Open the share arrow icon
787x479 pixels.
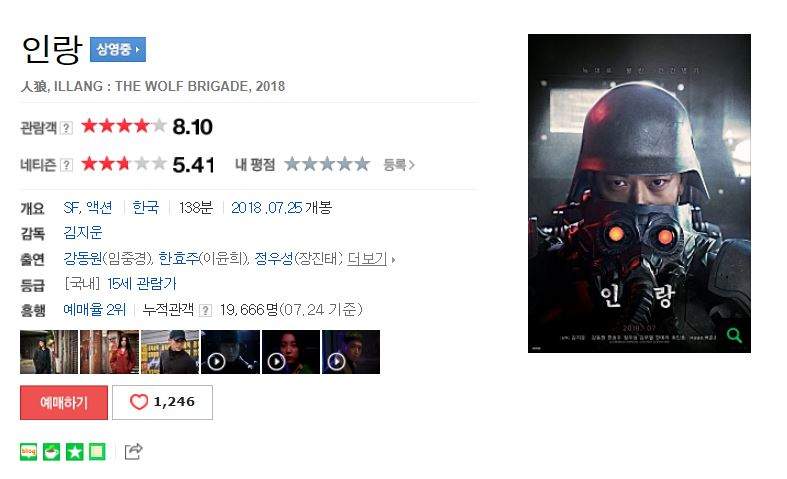(x=134, y=452)
